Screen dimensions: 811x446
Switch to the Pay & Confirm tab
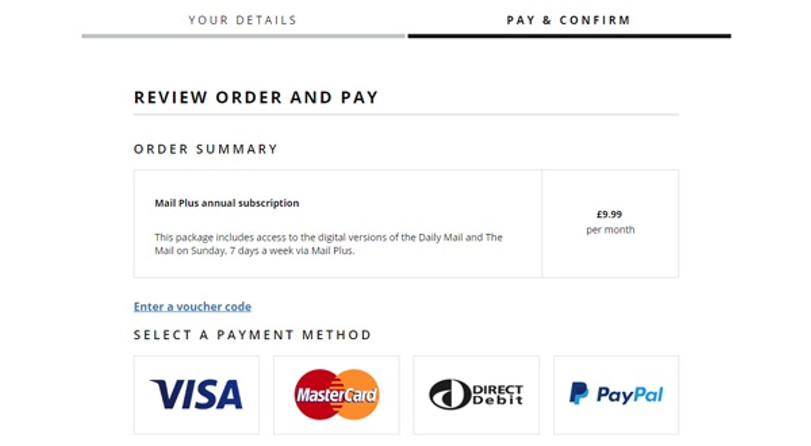(x=568, y=20)
